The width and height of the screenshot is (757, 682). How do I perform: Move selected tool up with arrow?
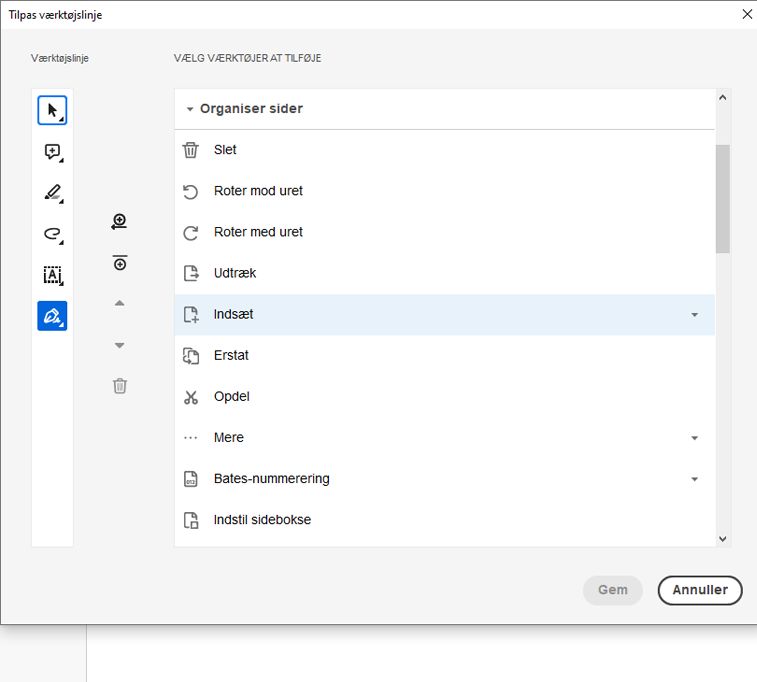119,303
